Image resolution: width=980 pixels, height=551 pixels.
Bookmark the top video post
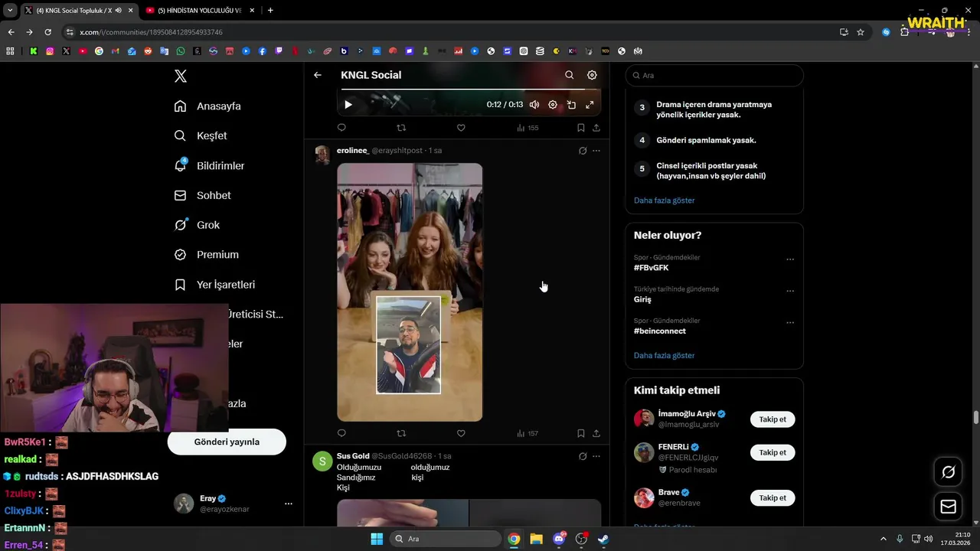pos(580,128)
